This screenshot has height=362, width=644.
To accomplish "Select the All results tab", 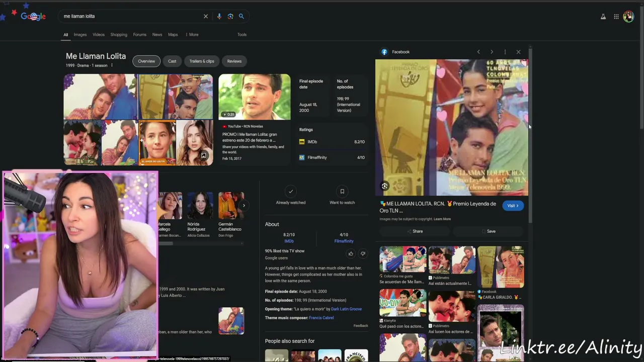I will pos(65,35).
